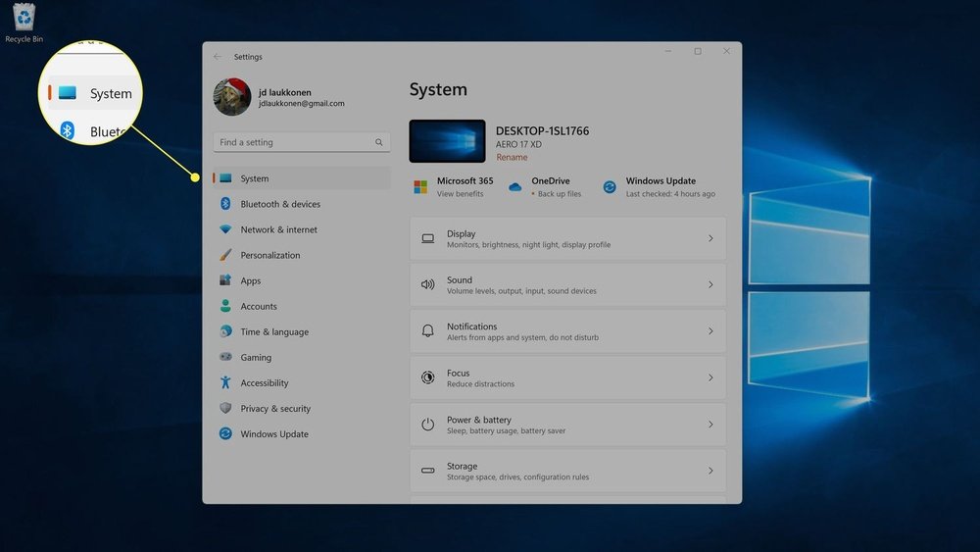This screenshot has height=552, width=980.
Task: Click the Gaming controller icon
Action: pyautogui.click(x=225, y=358)
